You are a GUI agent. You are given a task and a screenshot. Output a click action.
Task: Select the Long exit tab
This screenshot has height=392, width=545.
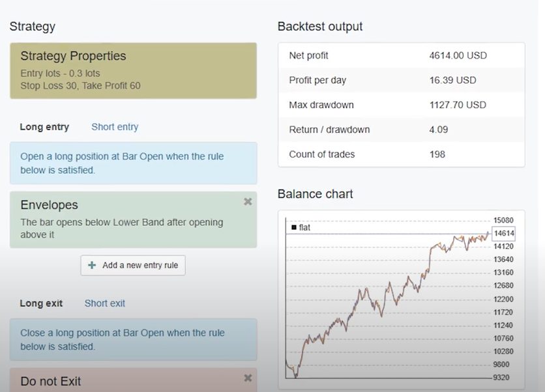coord(41,303)
